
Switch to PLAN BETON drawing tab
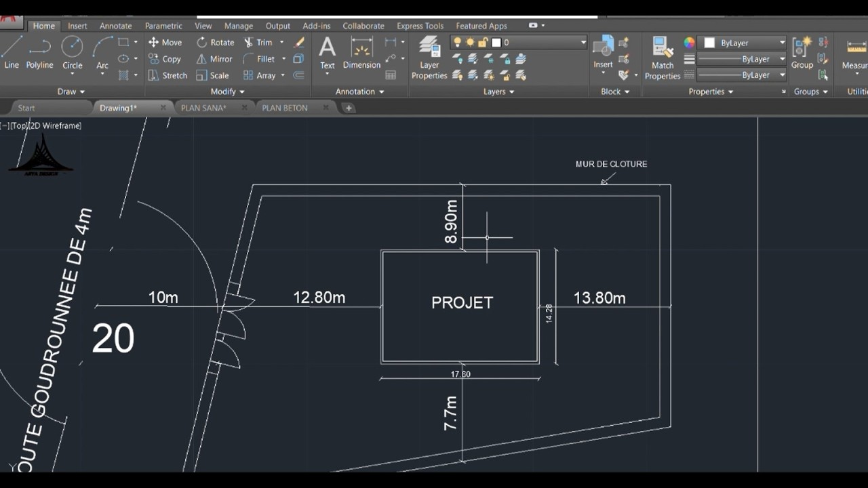click(285, 108)
